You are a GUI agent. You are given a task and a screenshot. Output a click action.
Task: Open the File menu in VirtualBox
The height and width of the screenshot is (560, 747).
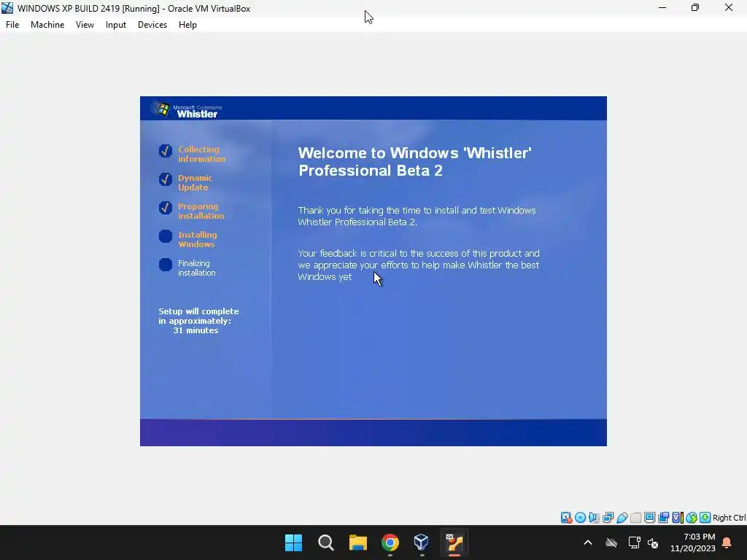click(x=12, y=25)
